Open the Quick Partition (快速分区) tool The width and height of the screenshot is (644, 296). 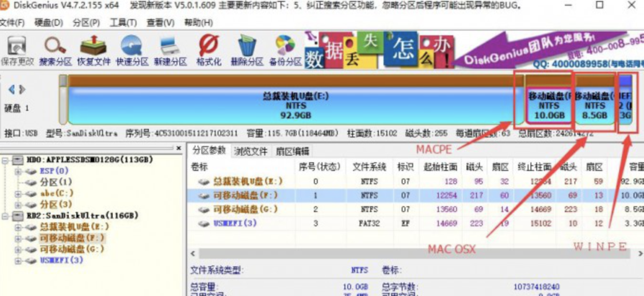[132, 50]
